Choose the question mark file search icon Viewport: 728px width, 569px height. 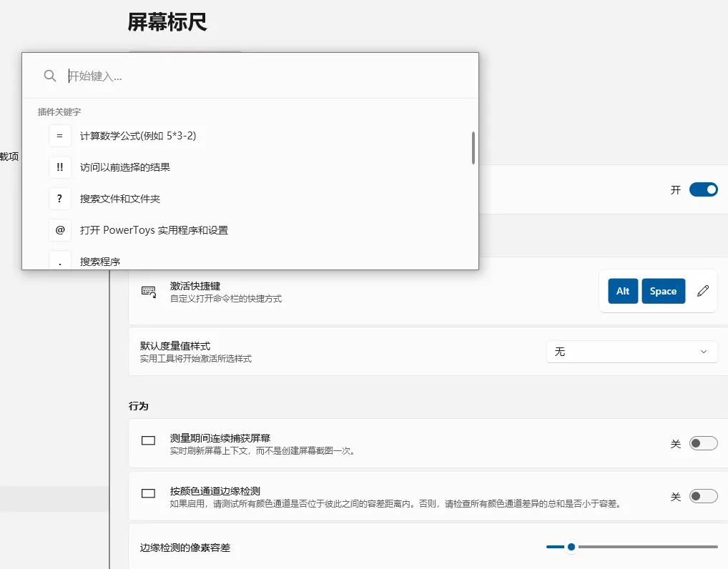(x=60, y=199)
